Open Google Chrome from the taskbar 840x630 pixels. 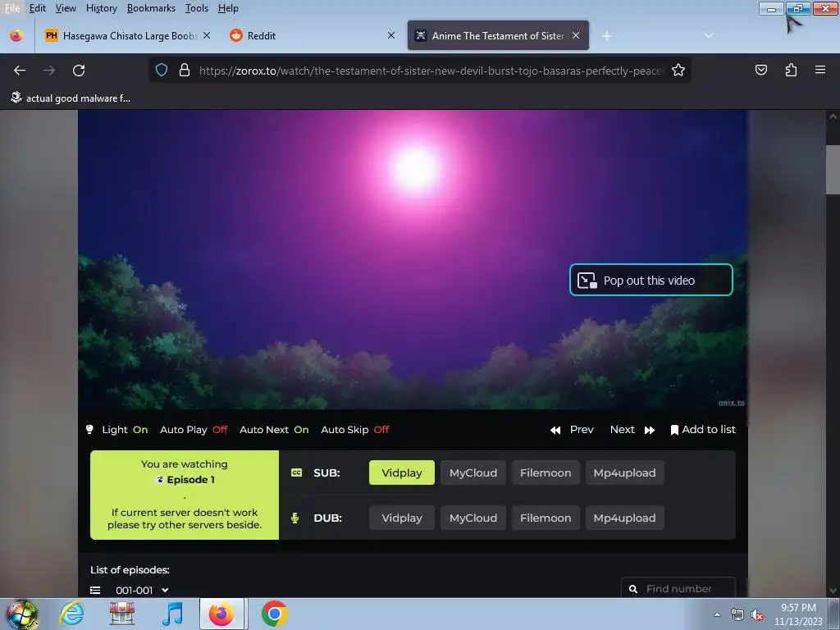pos(274,614)
